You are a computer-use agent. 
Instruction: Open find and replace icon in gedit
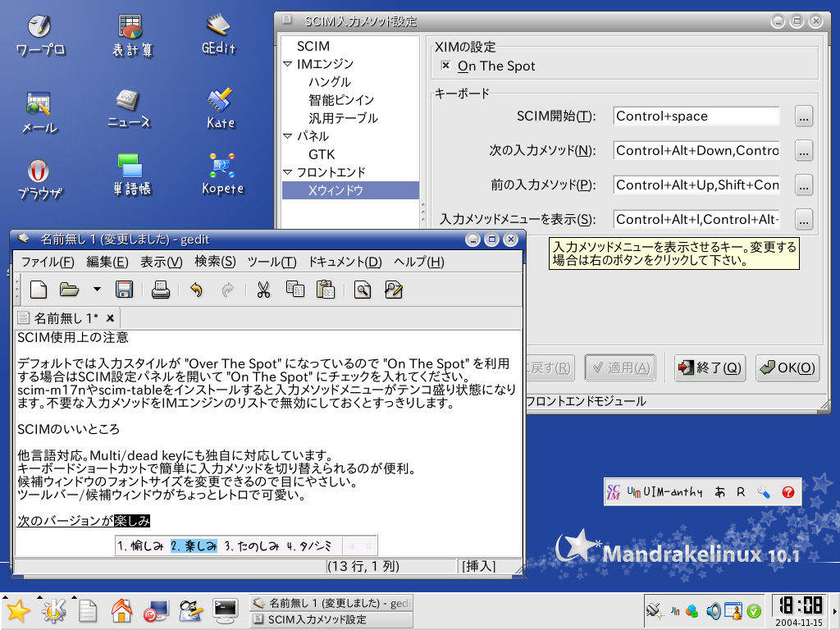(394, 290)
